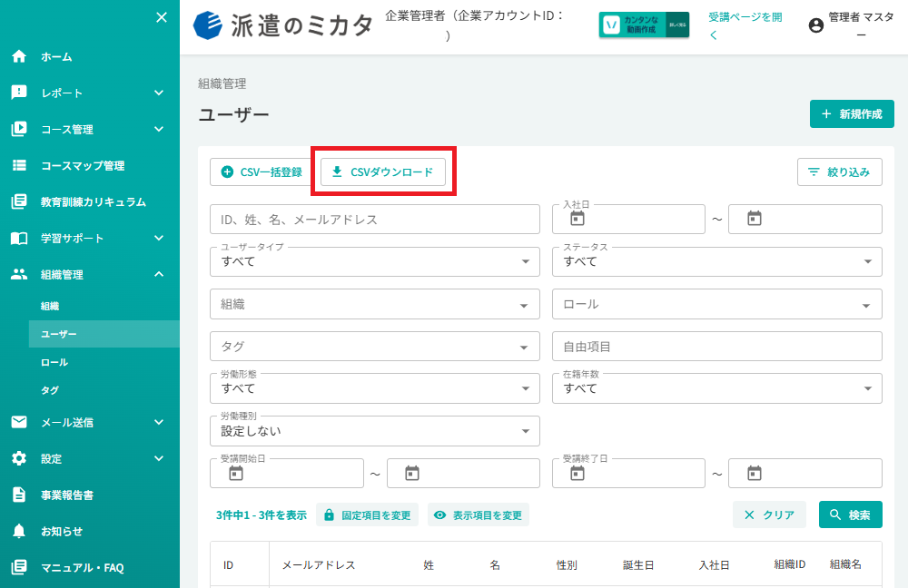Click CSVダウンロード button
908x588 pixels.
coord(383,171)
